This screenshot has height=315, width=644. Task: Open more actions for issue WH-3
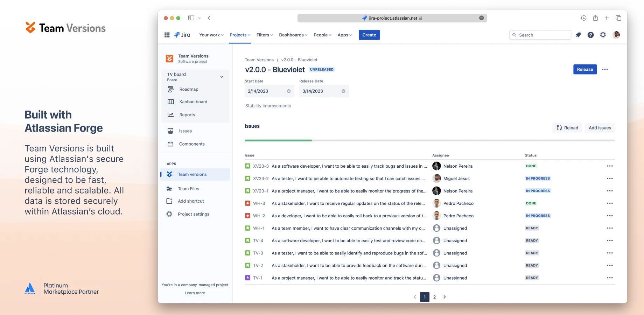tap(610, 203)
